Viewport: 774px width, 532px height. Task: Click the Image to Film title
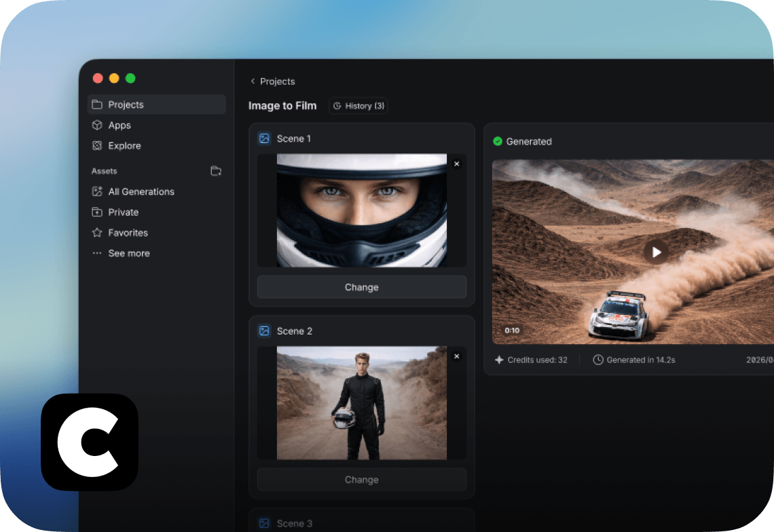pyautogui.click(x=282, y=106)
